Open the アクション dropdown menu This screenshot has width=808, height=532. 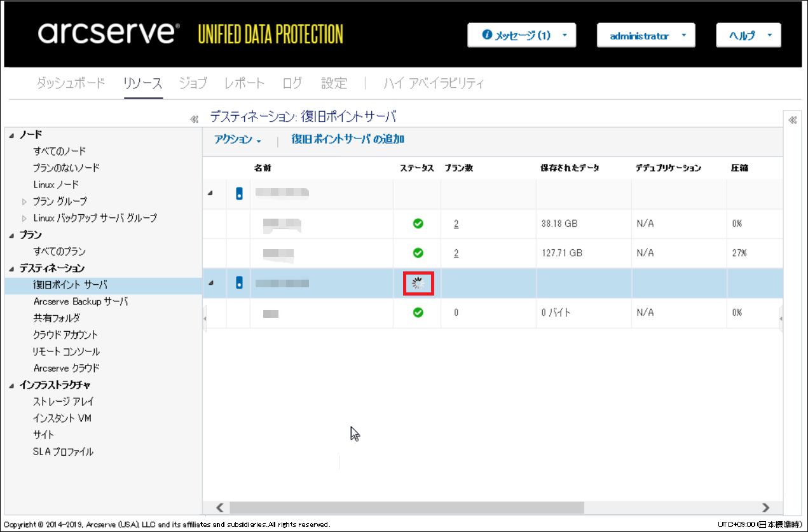238,140
